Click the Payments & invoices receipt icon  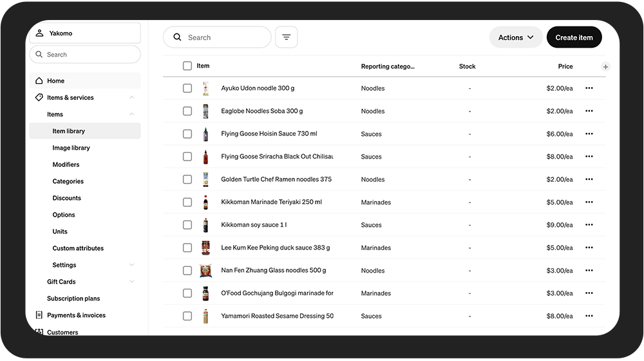click(39, 315)
